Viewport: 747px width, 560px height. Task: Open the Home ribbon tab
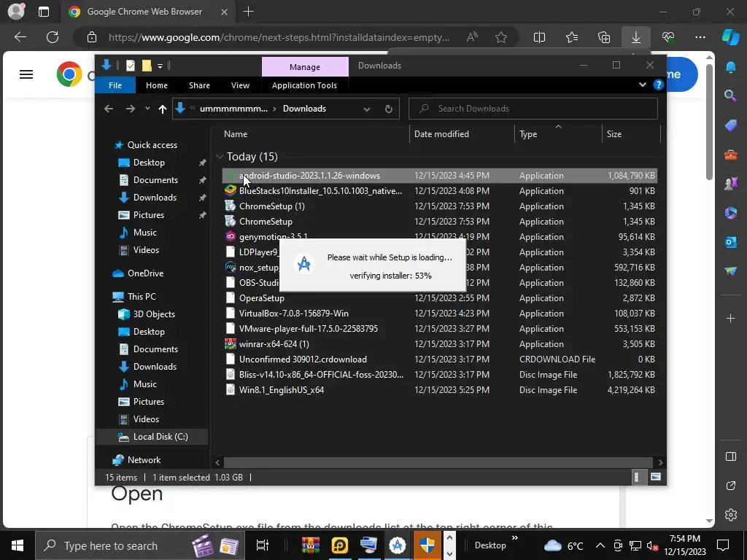click(156, 85)
